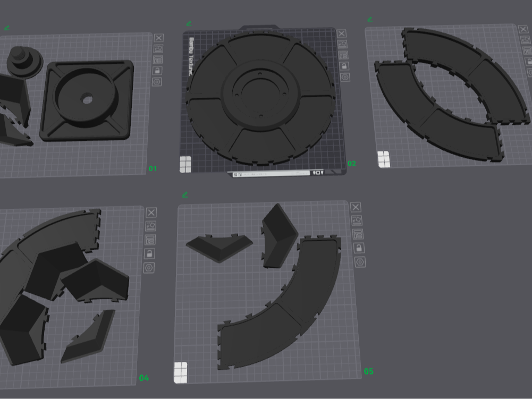Edit plate 02 name via green pencil
Screen dimensions: 532x399
click(x=189, y=24)
